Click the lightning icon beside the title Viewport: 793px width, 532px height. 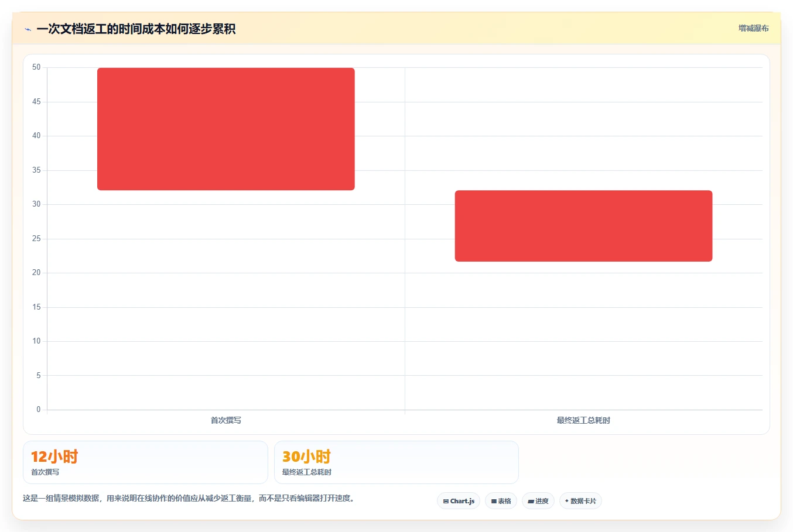[28, 29]
